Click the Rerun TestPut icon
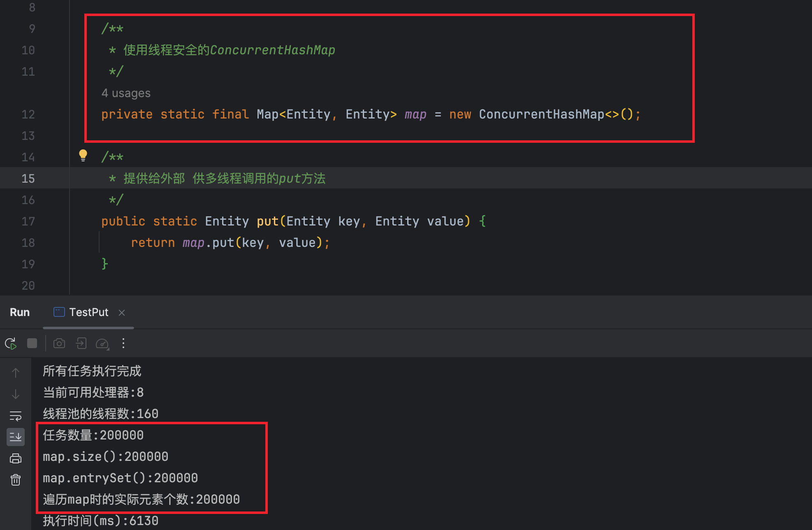This screenshot has height=530, width=812. click(11, 344)
